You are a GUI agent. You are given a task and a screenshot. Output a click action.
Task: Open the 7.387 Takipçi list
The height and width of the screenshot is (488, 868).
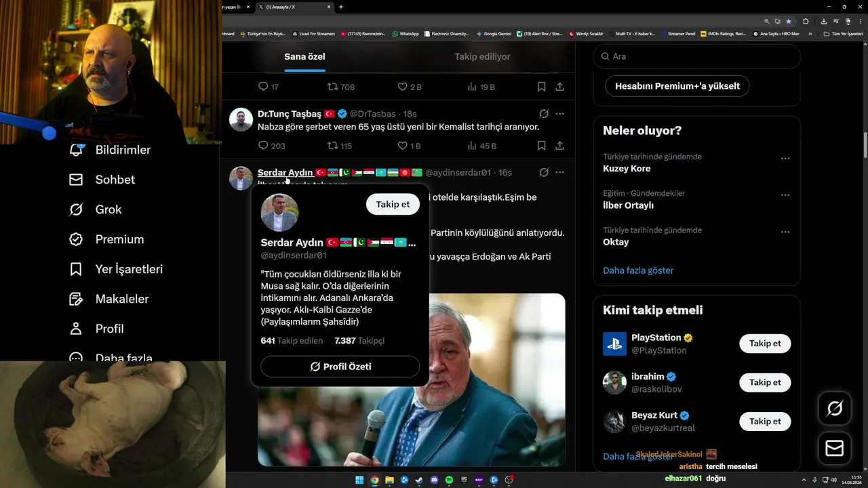pos(359,341)
